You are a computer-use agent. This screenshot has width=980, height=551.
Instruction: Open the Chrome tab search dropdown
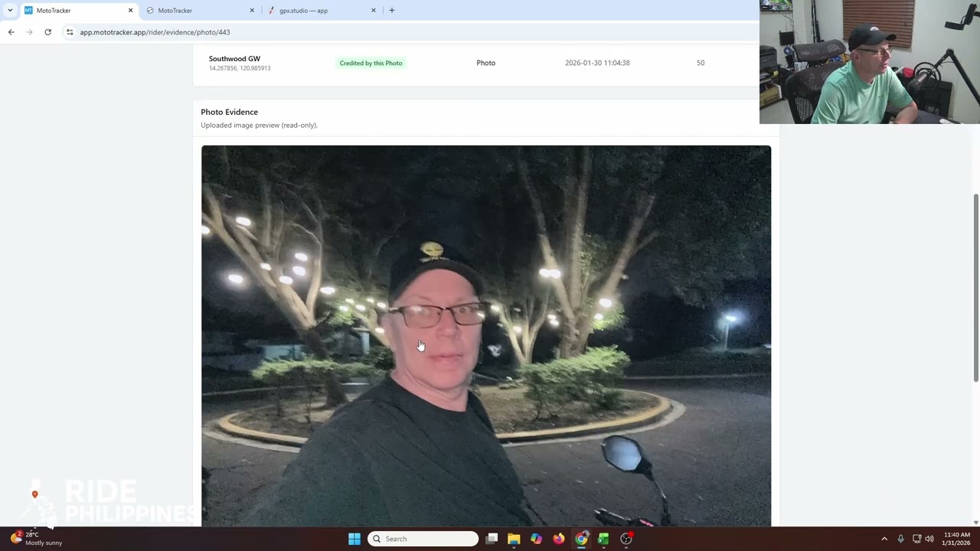[x=10, y=10]
